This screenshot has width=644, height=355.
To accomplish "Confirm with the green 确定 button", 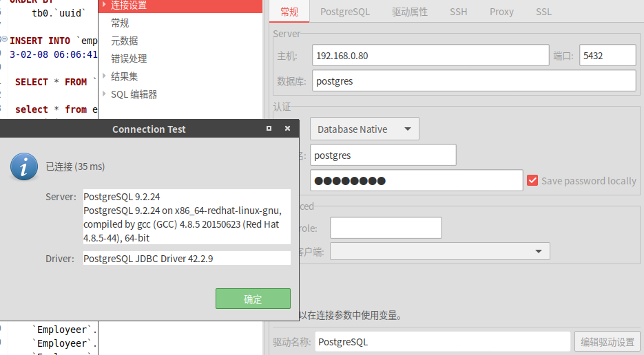I will tap(253, 299).
